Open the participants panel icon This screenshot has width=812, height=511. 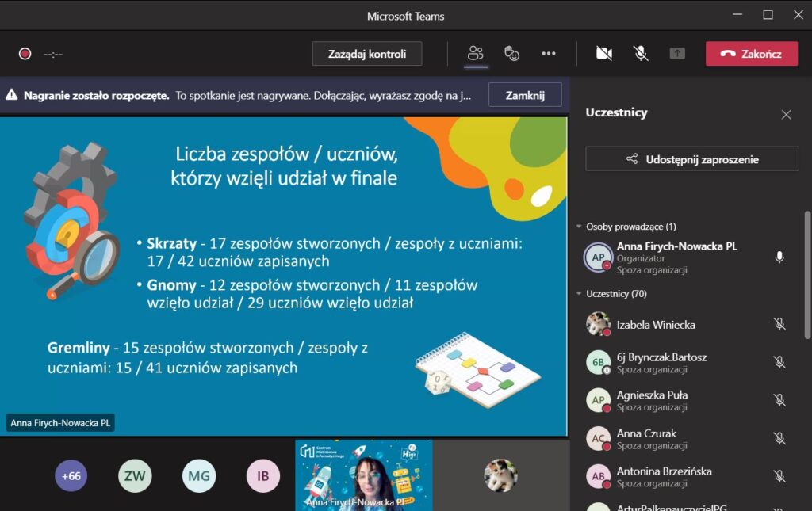coord(476,54)
